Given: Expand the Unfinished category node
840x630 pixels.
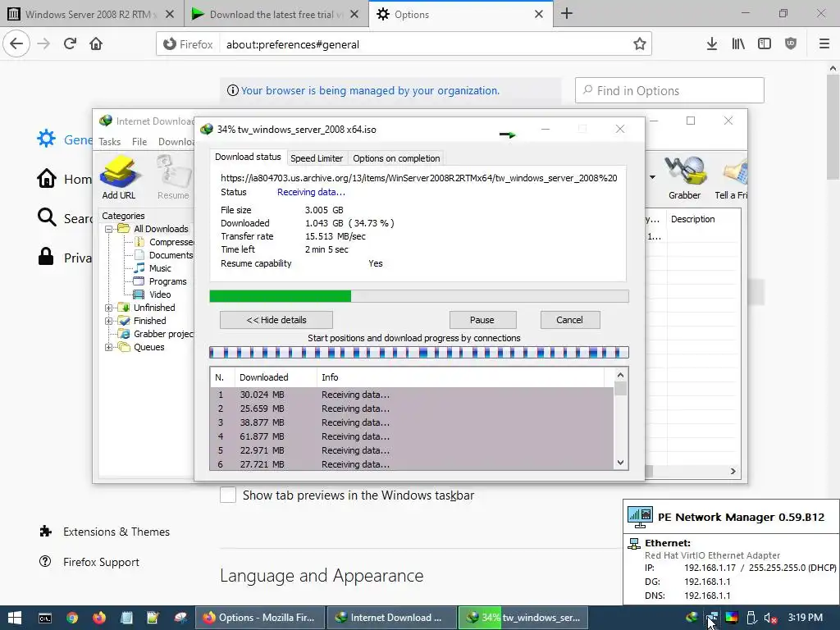Looking at the screenshot, I should (108, 308).
